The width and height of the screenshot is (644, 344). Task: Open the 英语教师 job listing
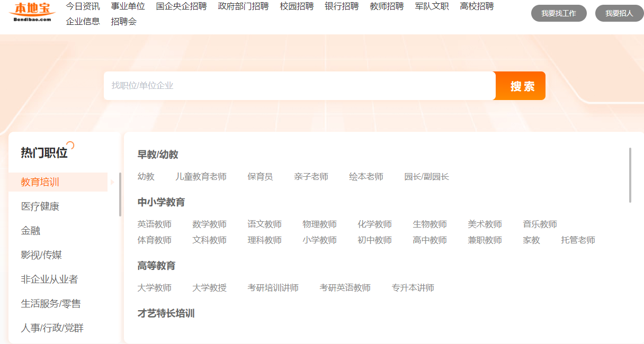[154, 224]
